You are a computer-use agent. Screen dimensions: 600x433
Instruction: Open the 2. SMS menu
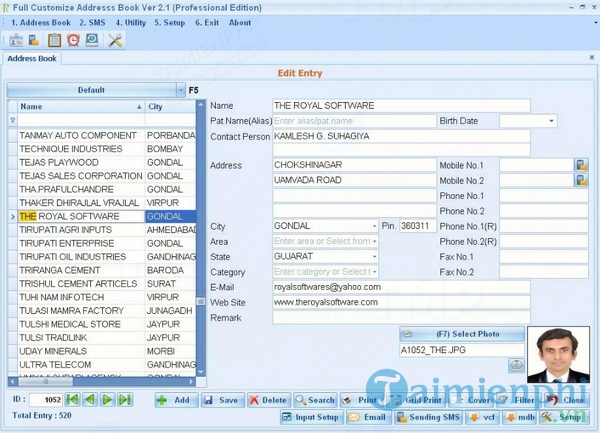coord(92,23)
